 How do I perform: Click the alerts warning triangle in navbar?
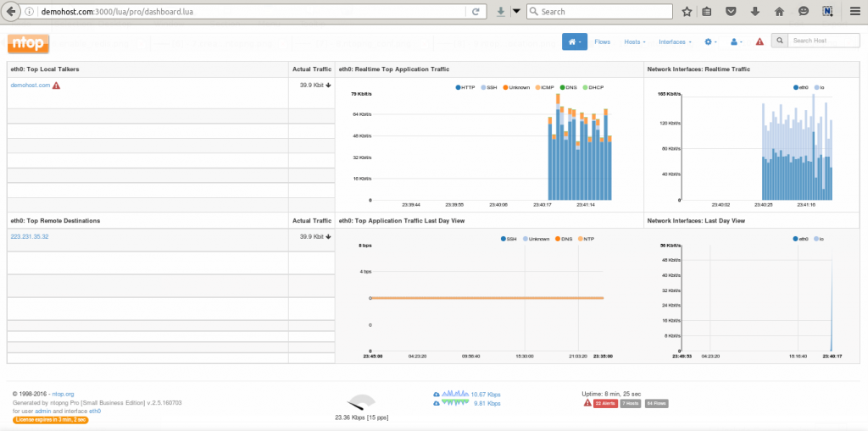tap(759, 41)
